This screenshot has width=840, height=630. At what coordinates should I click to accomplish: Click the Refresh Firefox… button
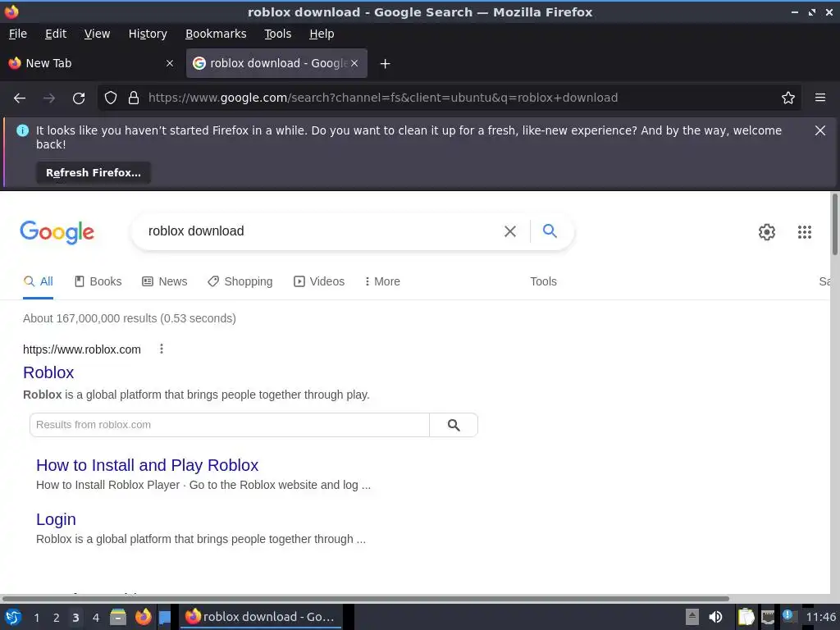point(94,173)
